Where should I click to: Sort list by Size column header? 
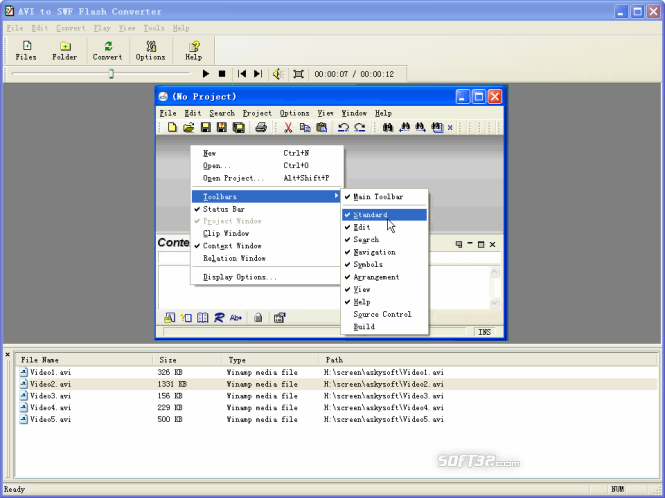187,360
